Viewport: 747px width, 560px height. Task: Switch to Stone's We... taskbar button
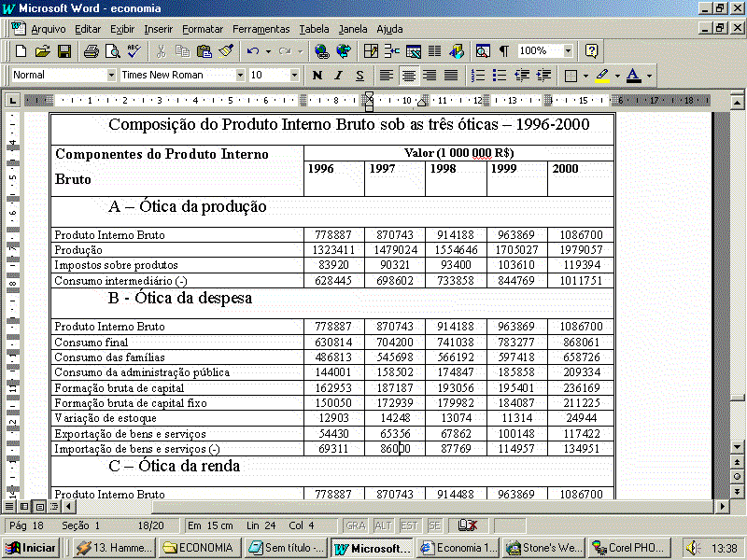click(x=544, y=548)
